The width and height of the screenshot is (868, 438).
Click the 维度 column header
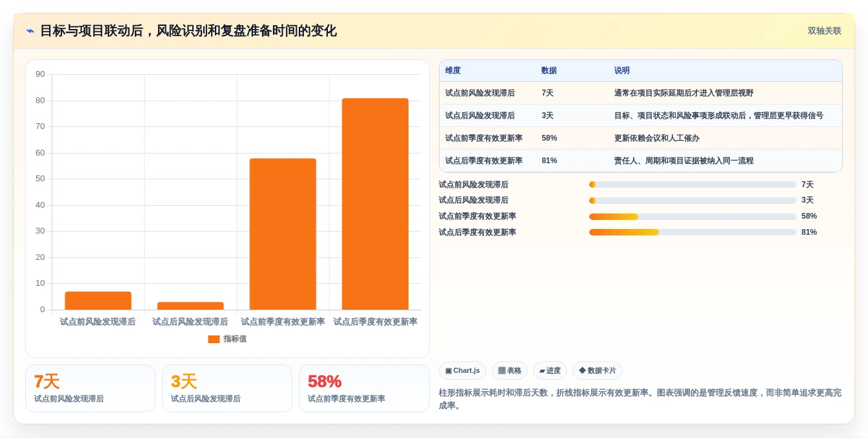coord(453,71)
